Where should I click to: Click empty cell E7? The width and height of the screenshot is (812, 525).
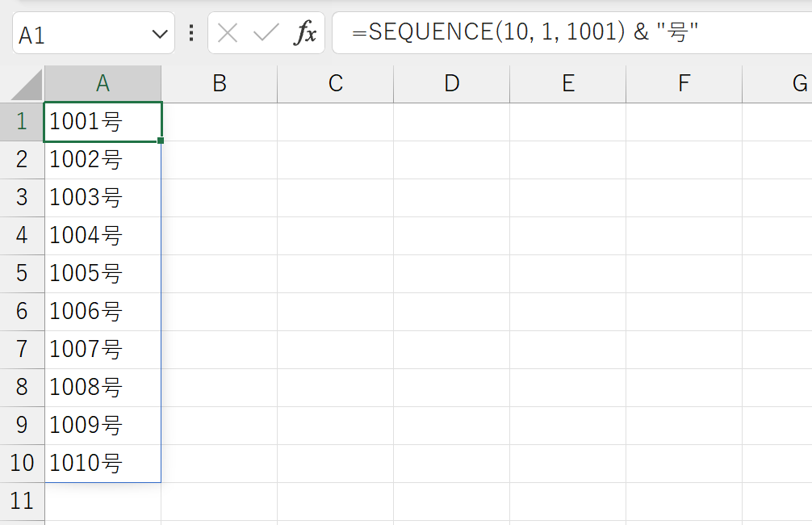point(567,349)
